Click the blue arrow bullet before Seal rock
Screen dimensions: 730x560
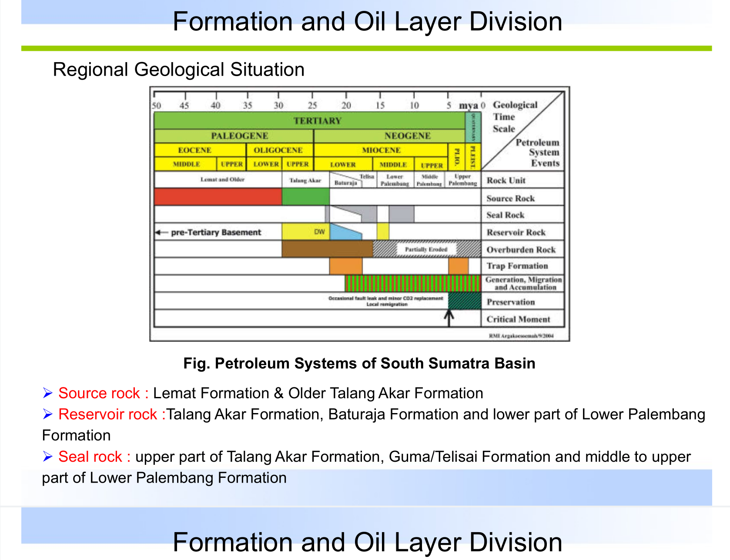click(47, 457)
